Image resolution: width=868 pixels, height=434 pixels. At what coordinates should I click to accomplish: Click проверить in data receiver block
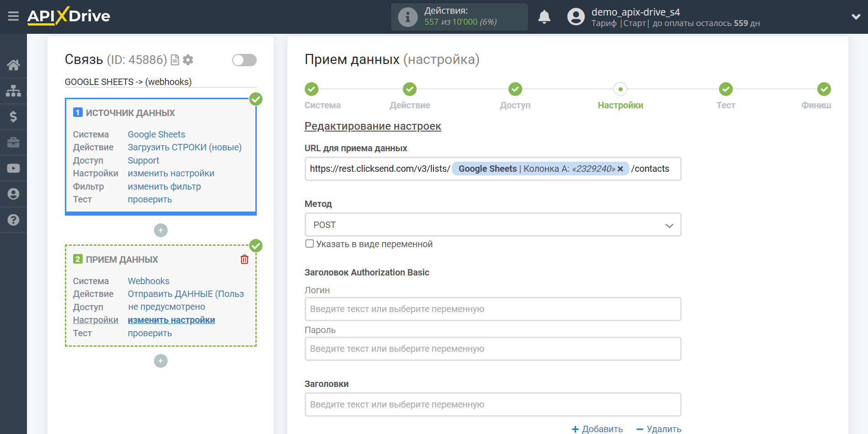[x=150, y=333]
